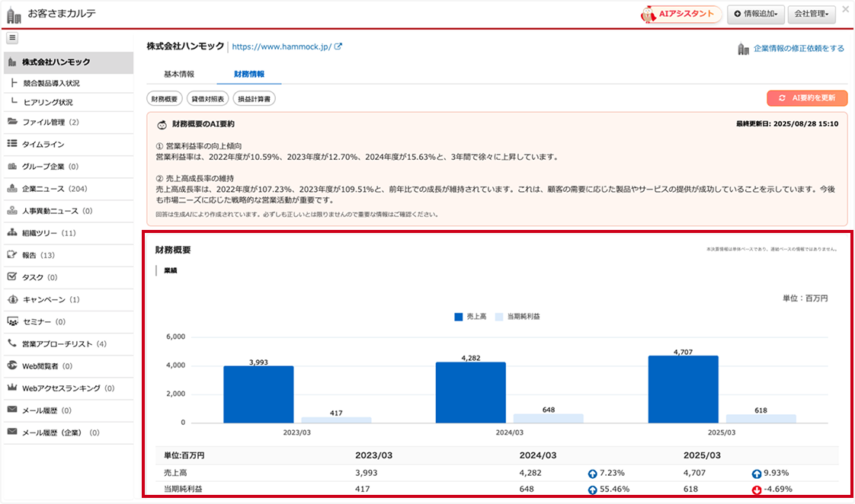Toggle the 当期純利益 legend series
The width and height of the screenshot is (855, 504).
coord(522,317)
